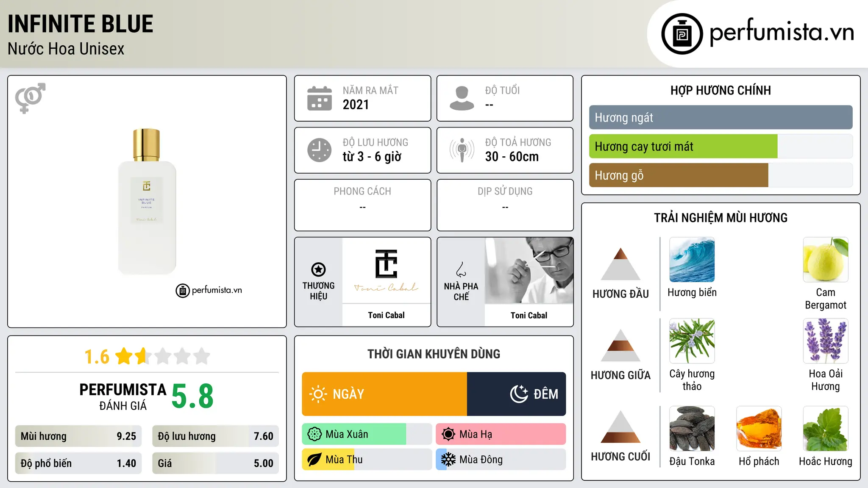868x488 pixels.
Task: Click the 'từ 3 - 6 giờ' longevity value
Action: [372, 157]
